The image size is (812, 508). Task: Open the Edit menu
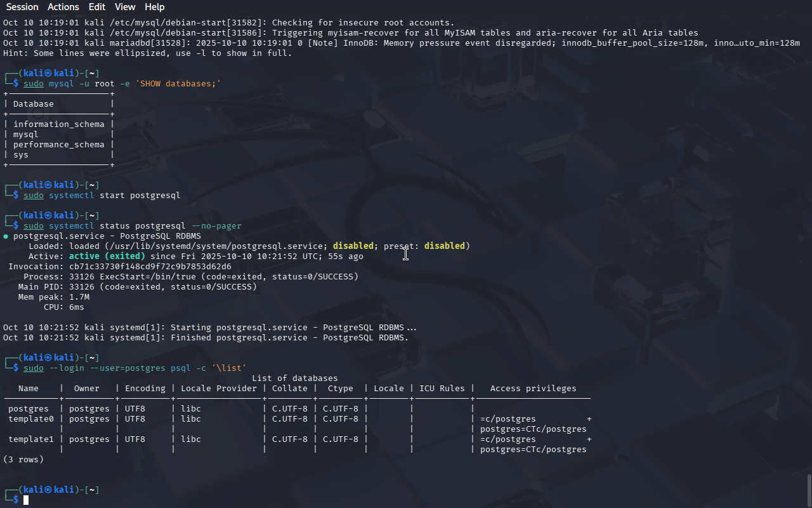pyautogui.click(x=97, y=7)
